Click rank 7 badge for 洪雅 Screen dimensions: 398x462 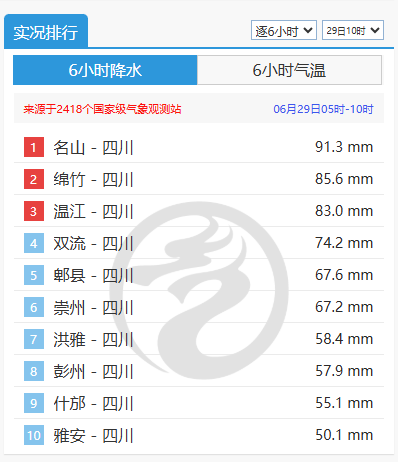pyautogui.click(x=34, y=339)
